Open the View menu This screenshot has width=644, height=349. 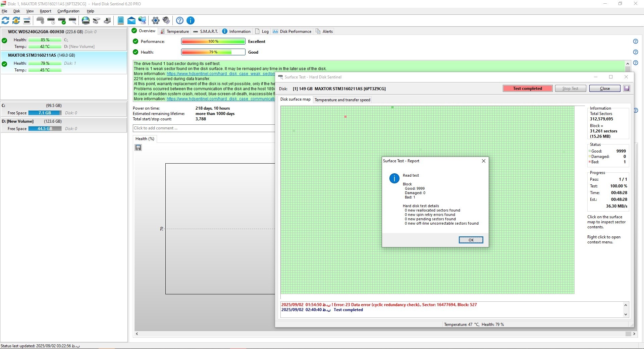point(30,11)
